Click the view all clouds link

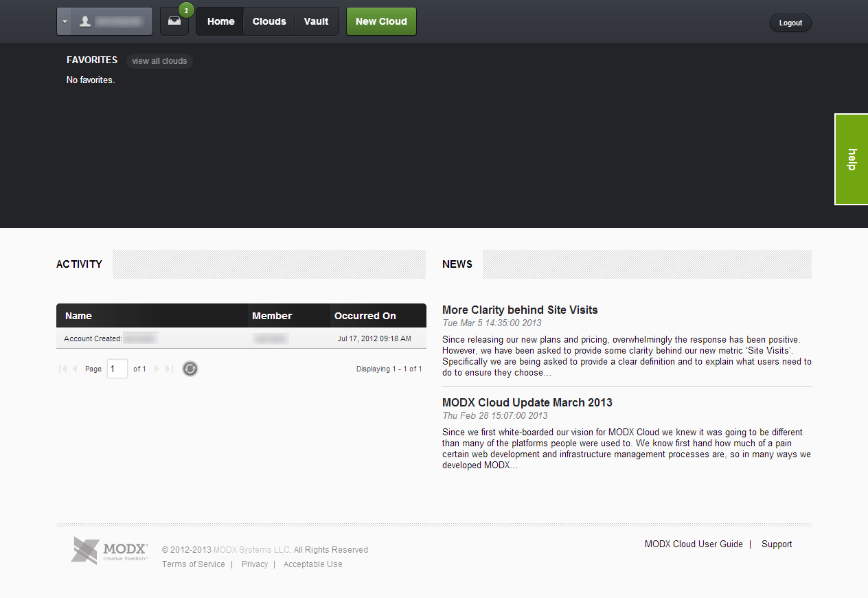[x=159, y=61]
